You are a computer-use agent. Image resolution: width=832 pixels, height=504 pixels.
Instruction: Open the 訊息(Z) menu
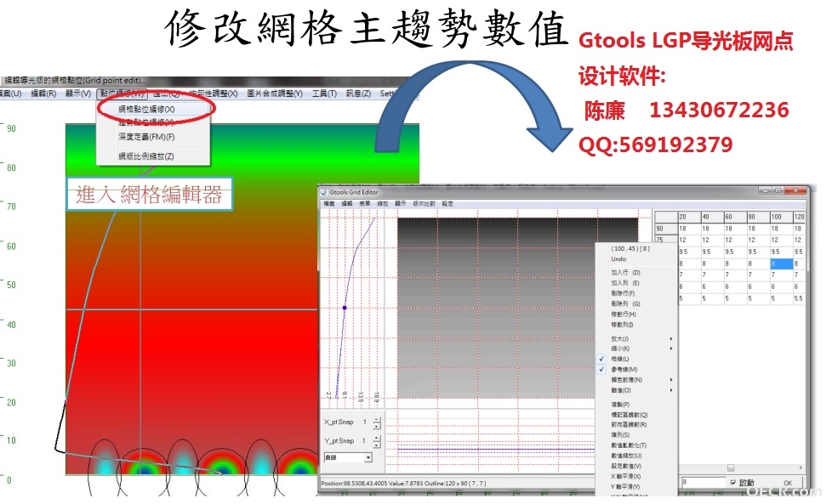(358, 93)
